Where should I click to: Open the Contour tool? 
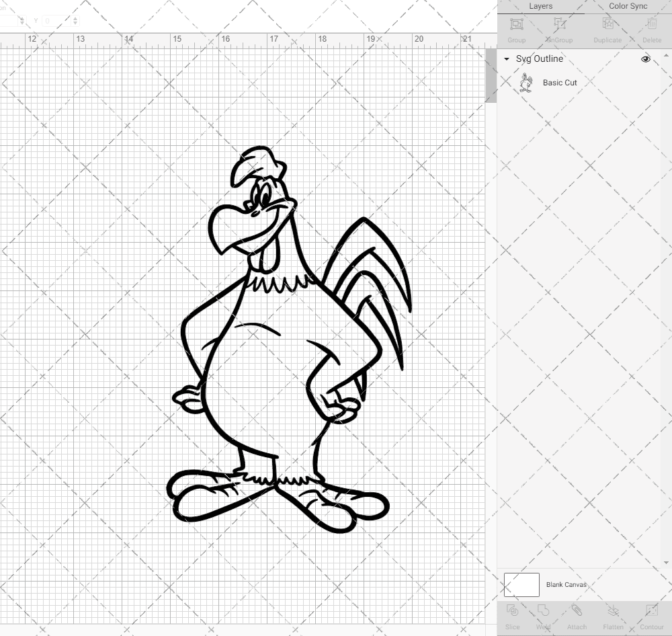coord(651,610)
